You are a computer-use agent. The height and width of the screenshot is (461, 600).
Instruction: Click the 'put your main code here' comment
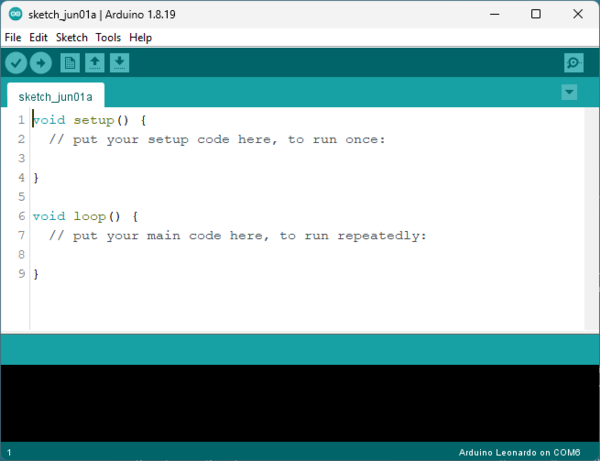[x=238, y=236]
